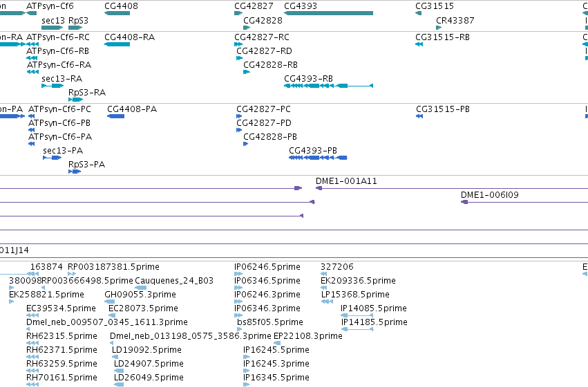
Task: Select transcript ATPsyn-Cf6-RB
Action: pos(58,51)
